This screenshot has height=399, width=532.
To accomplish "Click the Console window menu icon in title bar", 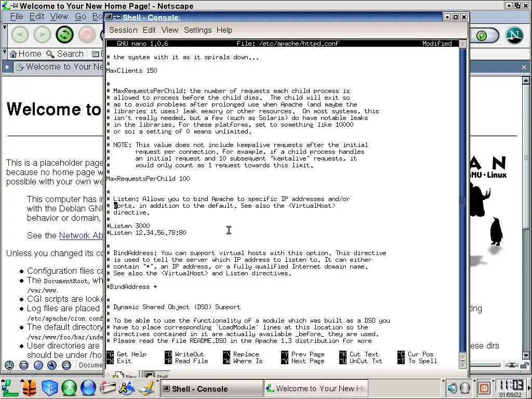I will coord(109,17).
